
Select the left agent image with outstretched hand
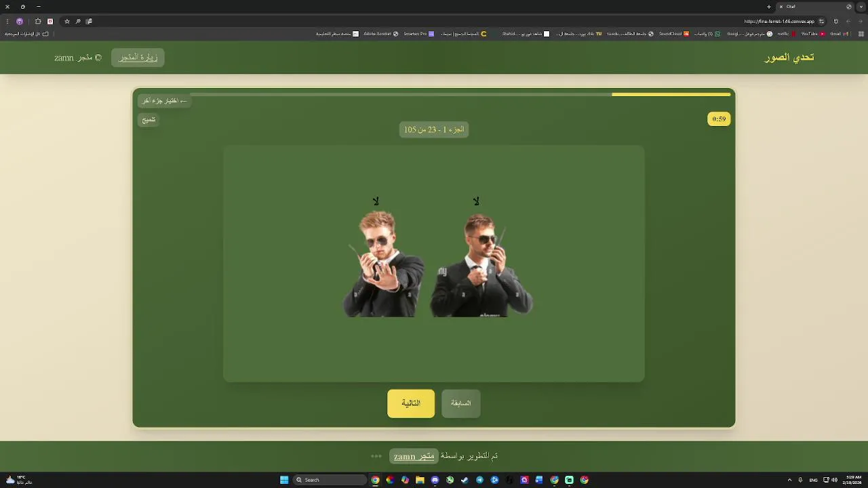[383, 263]
